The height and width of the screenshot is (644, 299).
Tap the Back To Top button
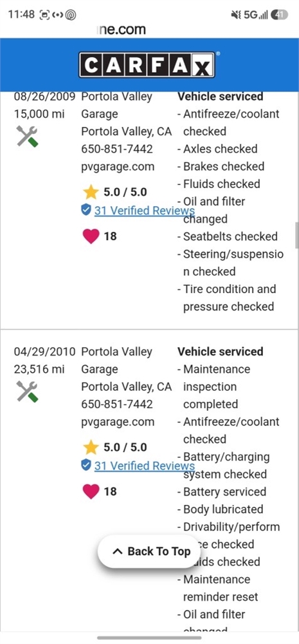click(151, 551)
